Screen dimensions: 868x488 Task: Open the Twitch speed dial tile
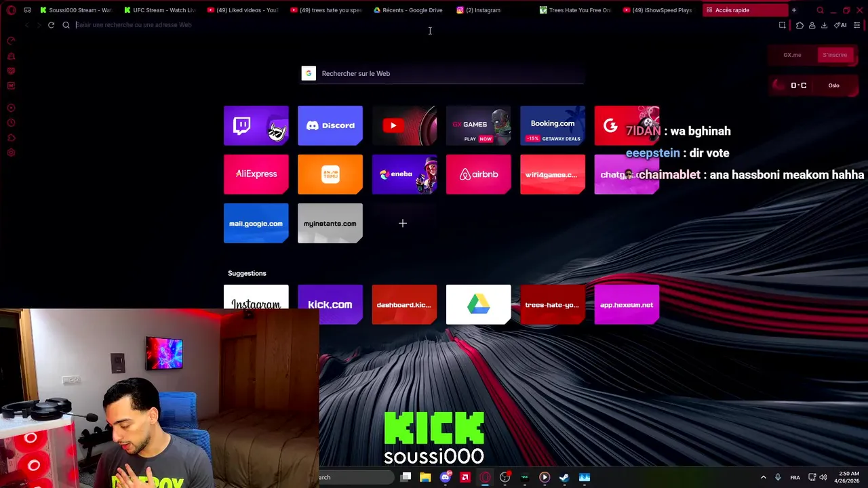coord(256,125)
